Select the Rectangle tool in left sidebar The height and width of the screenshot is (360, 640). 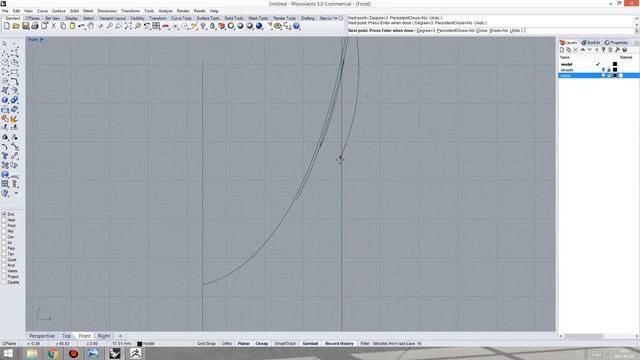point(14,72)
